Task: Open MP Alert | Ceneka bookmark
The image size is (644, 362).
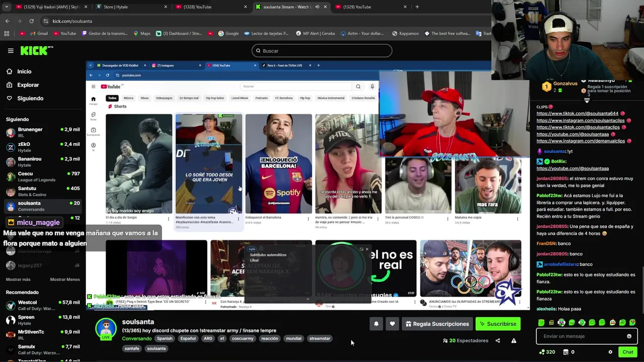Action: (315, 34)
